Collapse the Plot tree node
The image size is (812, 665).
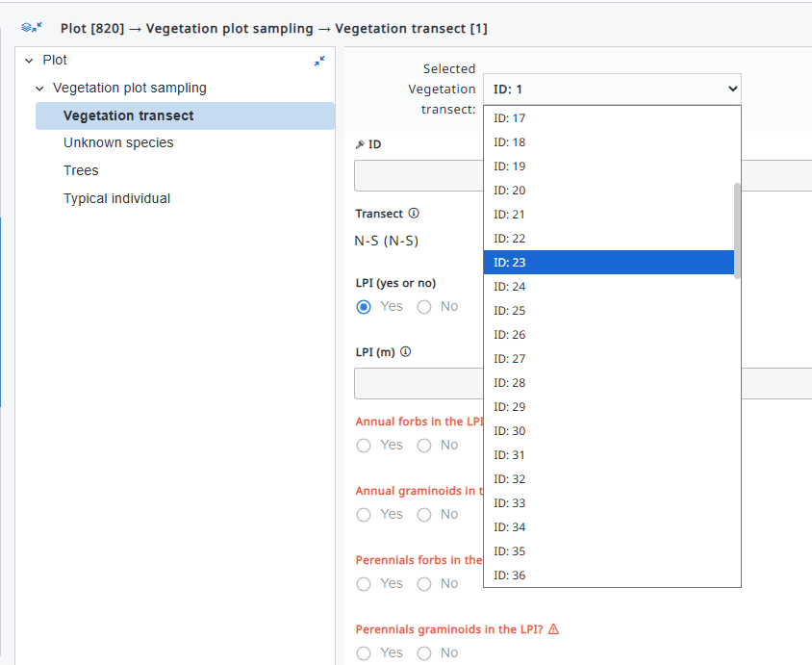[x=30, y=61]
